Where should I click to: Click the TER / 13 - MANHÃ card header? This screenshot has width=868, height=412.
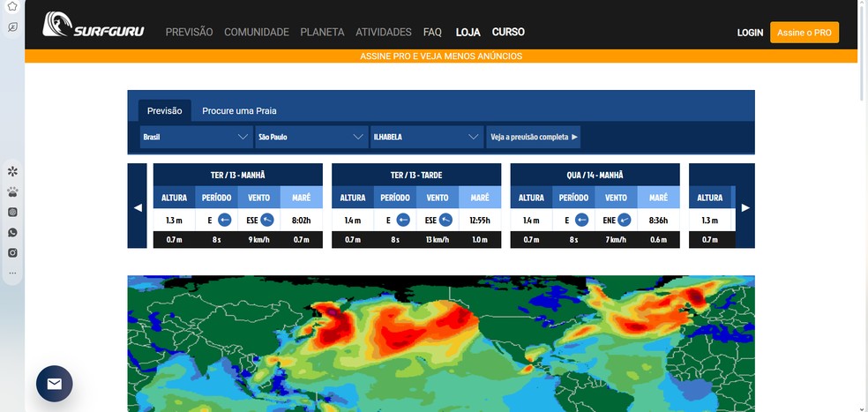coord(238,175)
